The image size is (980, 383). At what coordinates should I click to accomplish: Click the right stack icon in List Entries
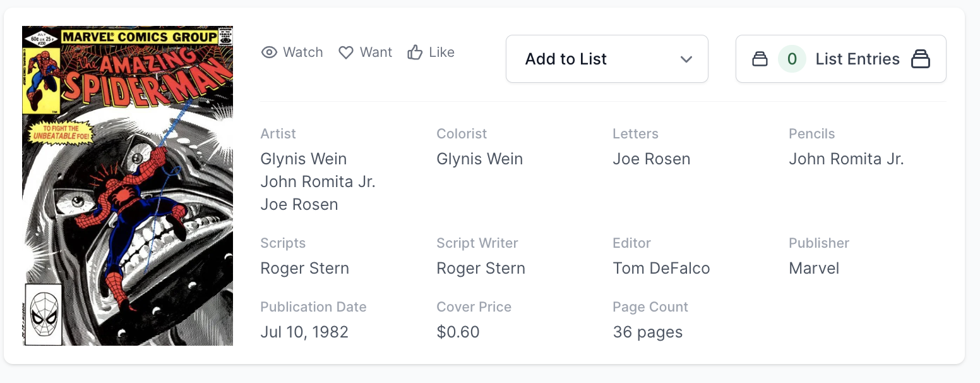pos(921,59)
